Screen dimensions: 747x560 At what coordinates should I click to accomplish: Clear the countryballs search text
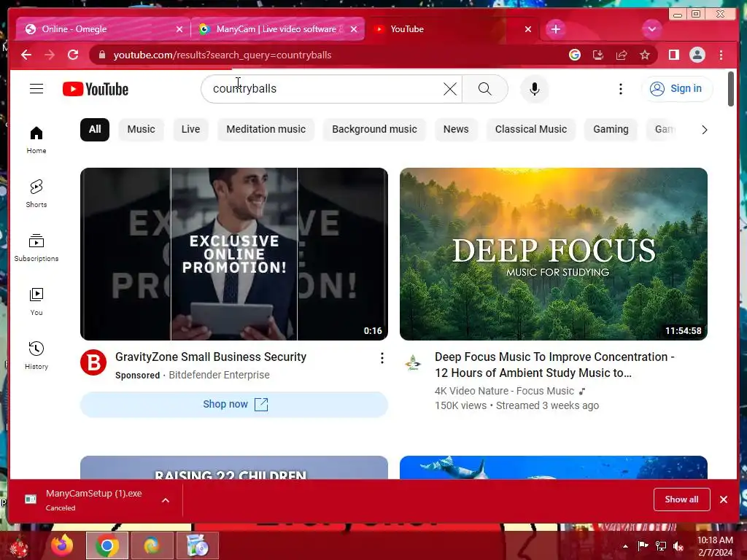[x=449, y=88]
